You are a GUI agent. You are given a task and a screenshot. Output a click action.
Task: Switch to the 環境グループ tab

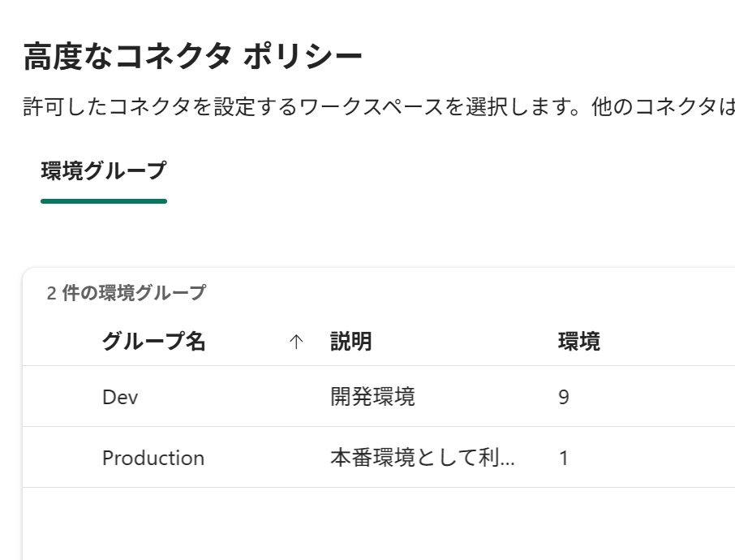click(x=103, y=171)
